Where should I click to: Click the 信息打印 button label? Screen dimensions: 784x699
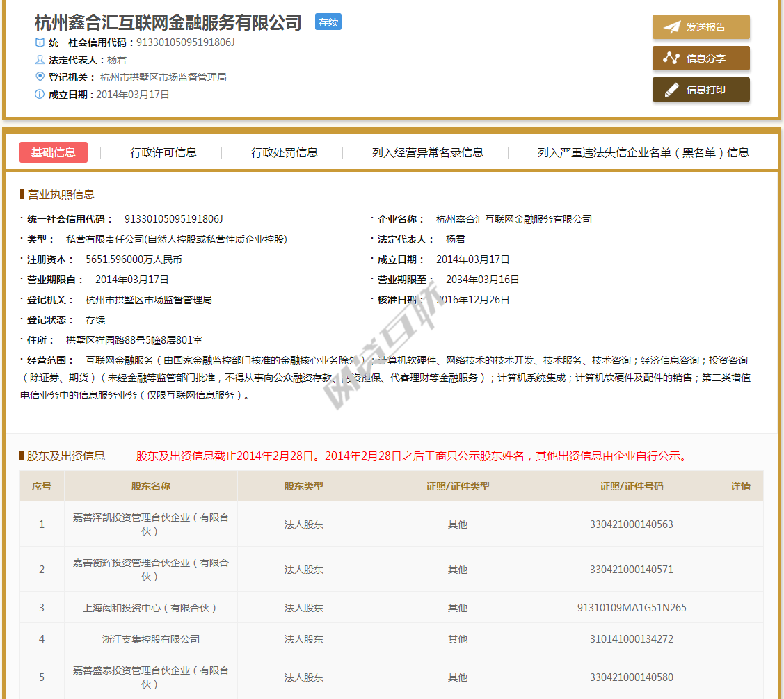tap(705, 90)
